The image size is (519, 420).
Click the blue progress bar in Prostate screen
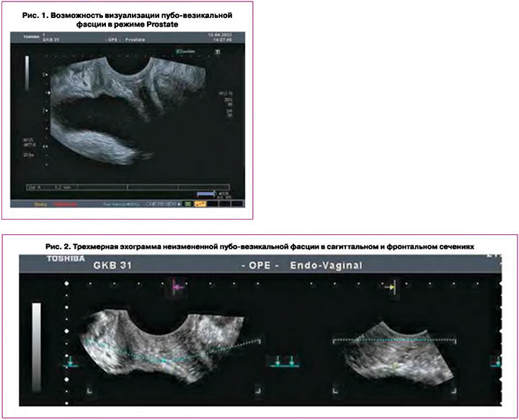(x=208, y=194)
